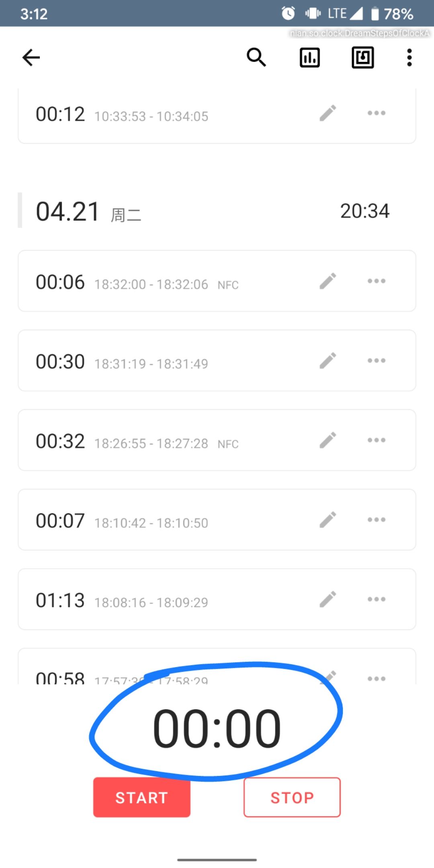Edit the 00:06 NFC record

coord(328,281)
